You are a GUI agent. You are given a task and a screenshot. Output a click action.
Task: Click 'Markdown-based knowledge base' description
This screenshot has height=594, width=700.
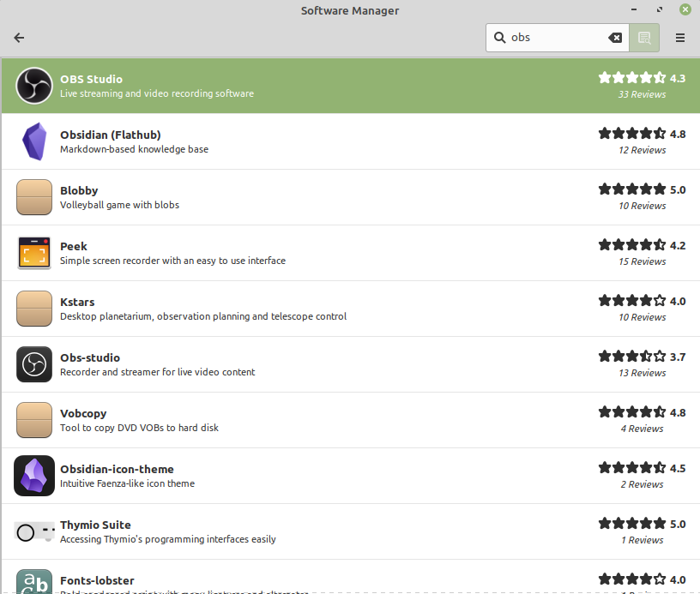(x=135, y=149)
